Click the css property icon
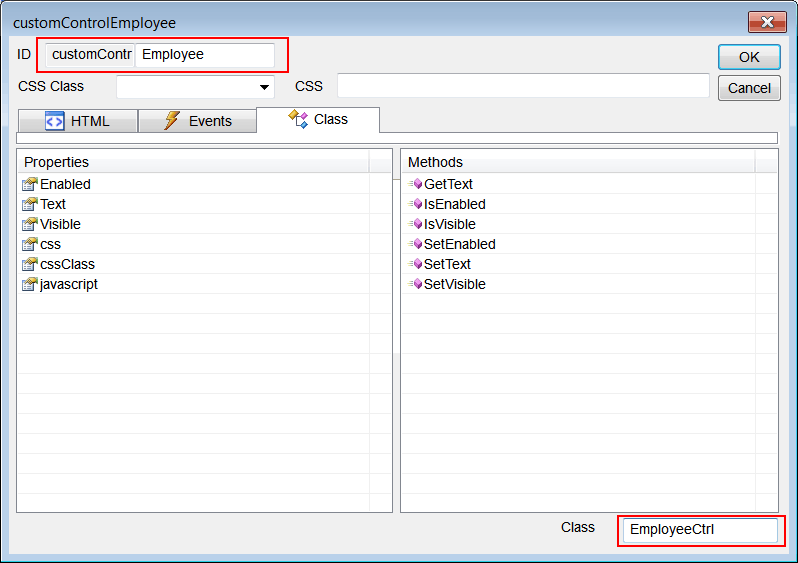 pos(30,244)
